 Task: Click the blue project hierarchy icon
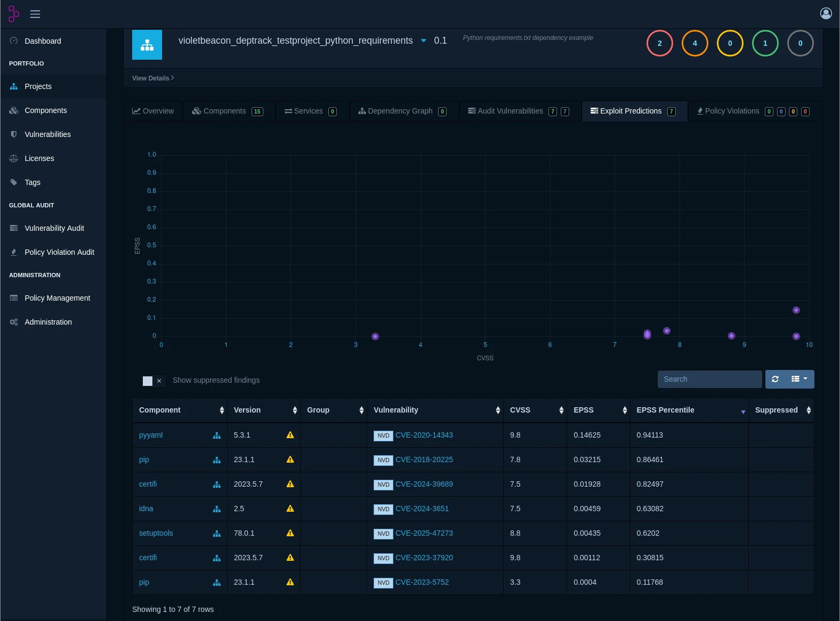[x=147, y=45]
